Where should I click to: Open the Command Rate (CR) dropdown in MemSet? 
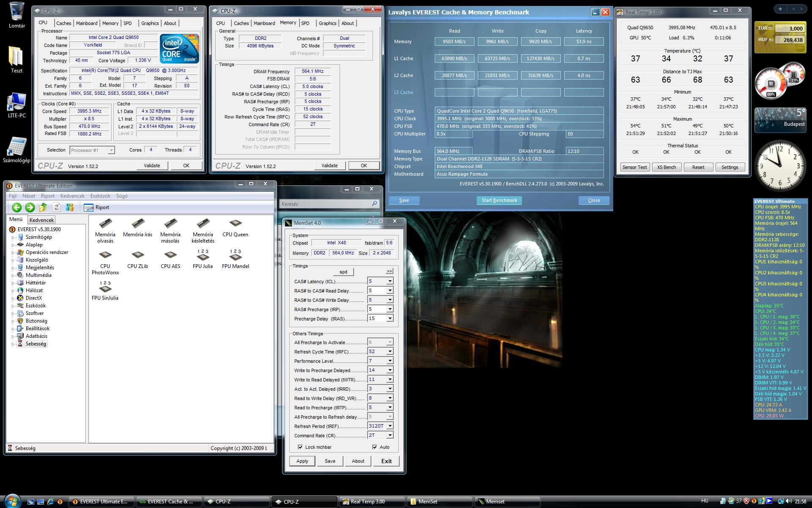coord(390,435)
